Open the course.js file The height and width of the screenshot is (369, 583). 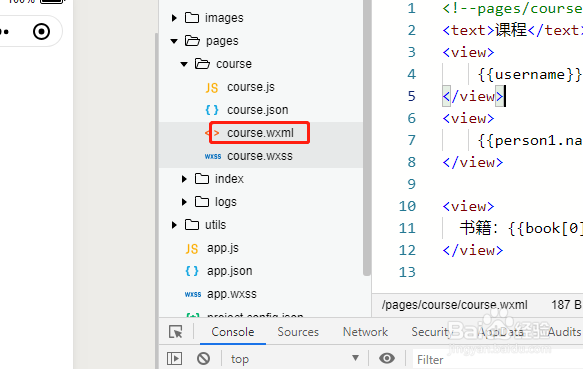[x=251, y=87]
